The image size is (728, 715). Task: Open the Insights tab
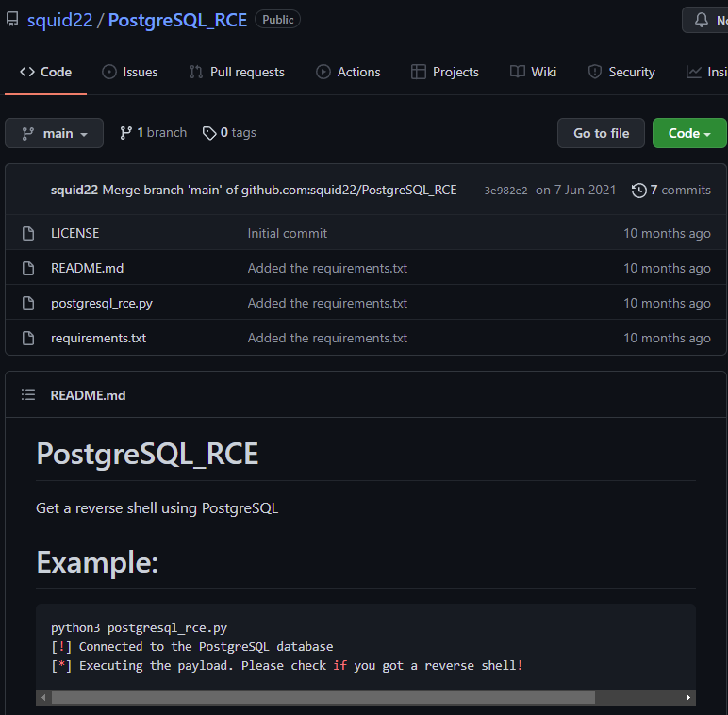pyautogui.click(x=706, y=72)
